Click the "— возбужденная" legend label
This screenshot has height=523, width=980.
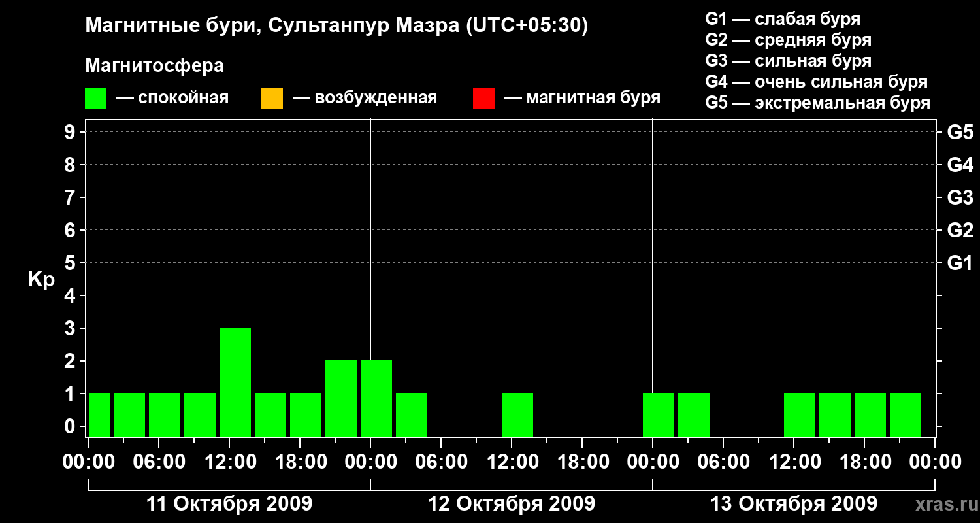pos(365,98)
